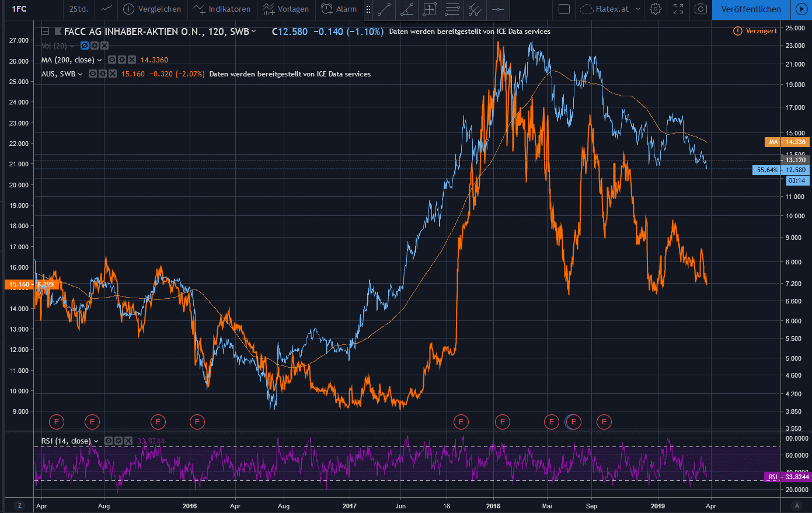Open settings for MA (200, close)
The height and width of the screenshot is (513, 812).
tap(122, 60)
